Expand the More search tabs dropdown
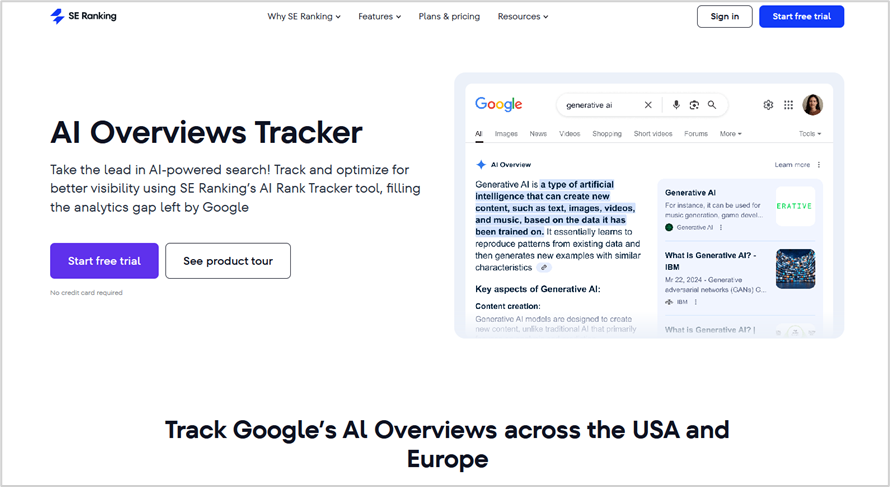This screenshot has height=487, width=890. coord(731,134)
